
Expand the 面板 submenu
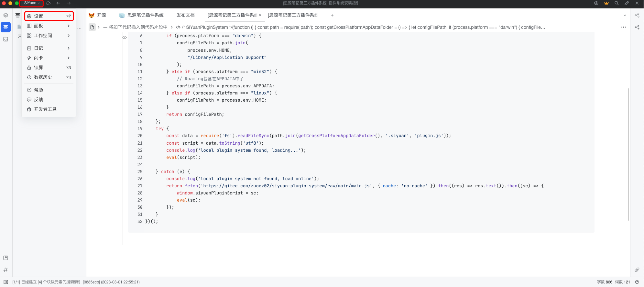pos(49,26)
